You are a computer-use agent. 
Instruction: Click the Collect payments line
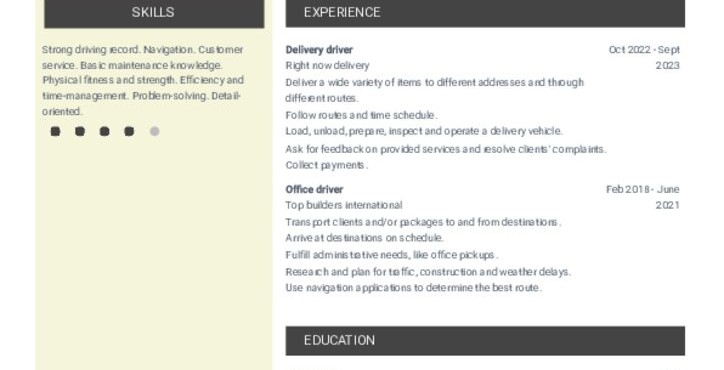point(326,165)
